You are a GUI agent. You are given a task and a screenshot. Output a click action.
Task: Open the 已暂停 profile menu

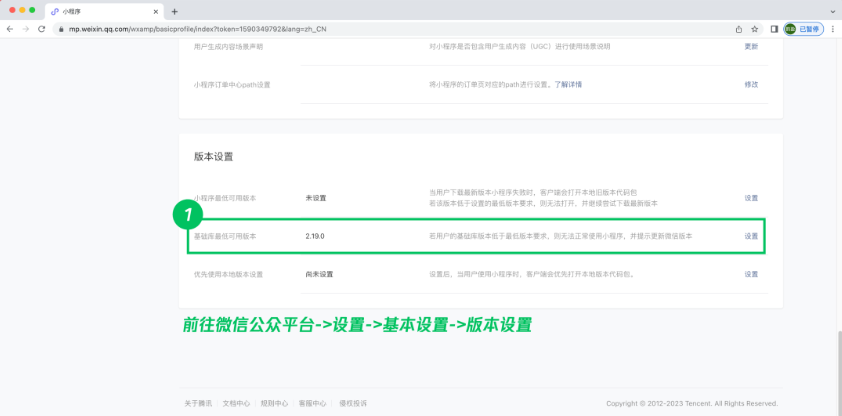(803, 29)
